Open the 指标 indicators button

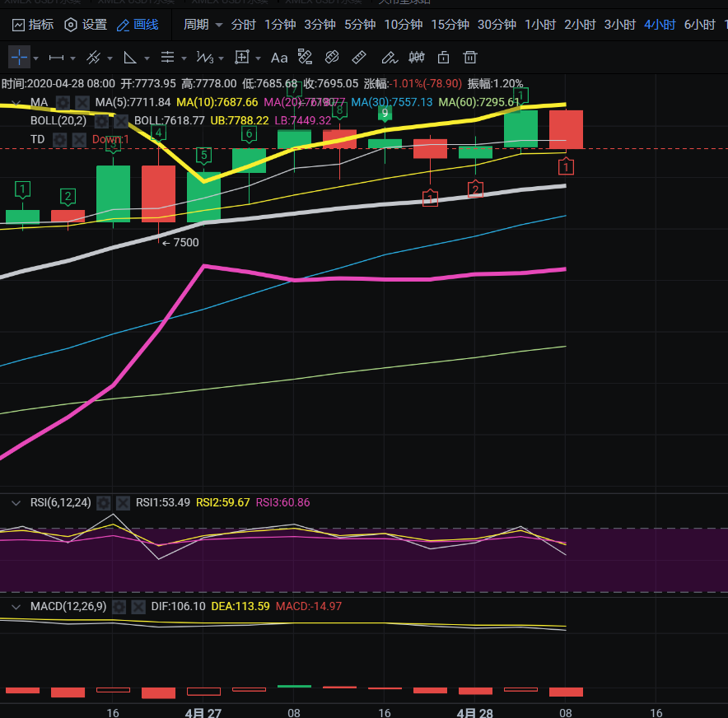pos(33,25)
